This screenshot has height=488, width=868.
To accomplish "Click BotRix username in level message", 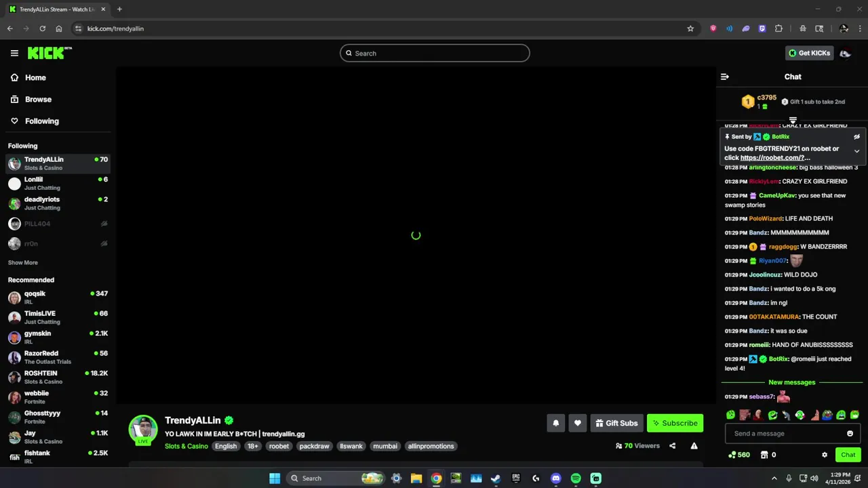I will point(778,359).
